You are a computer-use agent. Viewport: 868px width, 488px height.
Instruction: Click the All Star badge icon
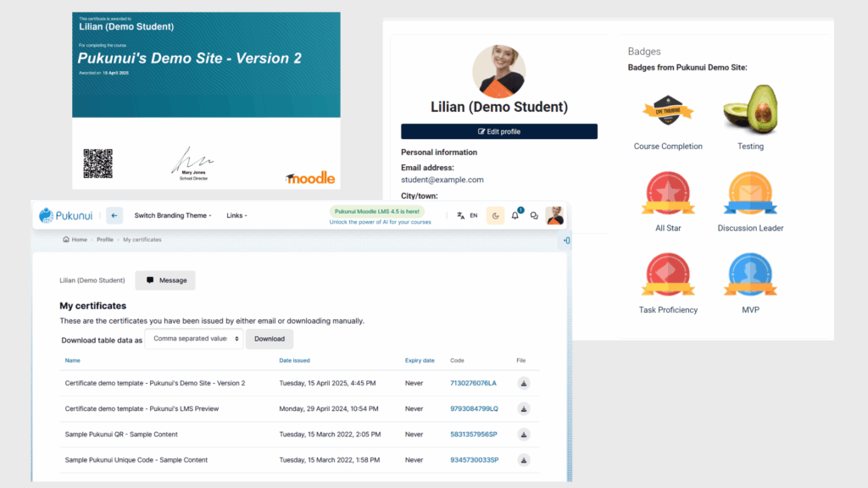668,192
